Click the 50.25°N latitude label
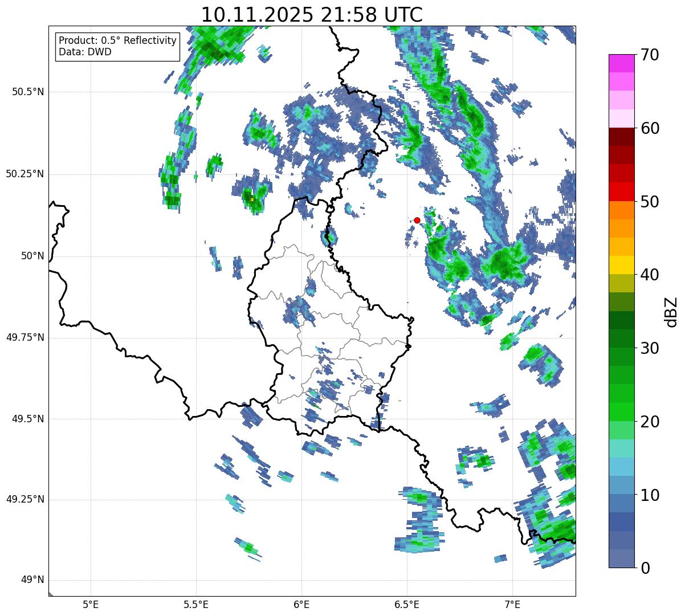This screenshot has height=616, width=685. 25,174
